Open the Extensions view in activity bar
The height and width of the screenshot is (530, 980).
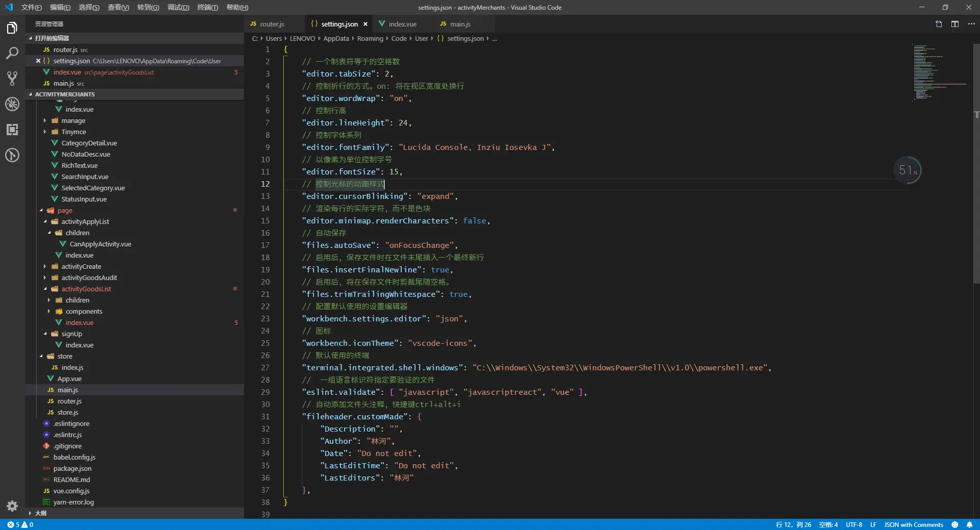point(12,130)
